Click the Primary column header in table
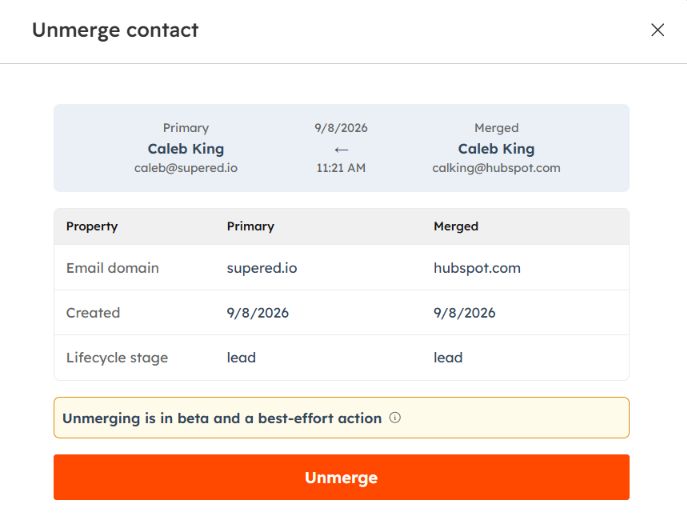The image size is (687, 522). point(250,226)
